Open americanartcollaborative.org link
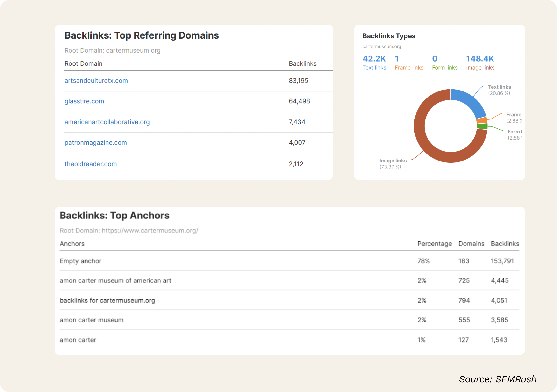The width and height of the screenshot is (557, 392). click(107, 122)
